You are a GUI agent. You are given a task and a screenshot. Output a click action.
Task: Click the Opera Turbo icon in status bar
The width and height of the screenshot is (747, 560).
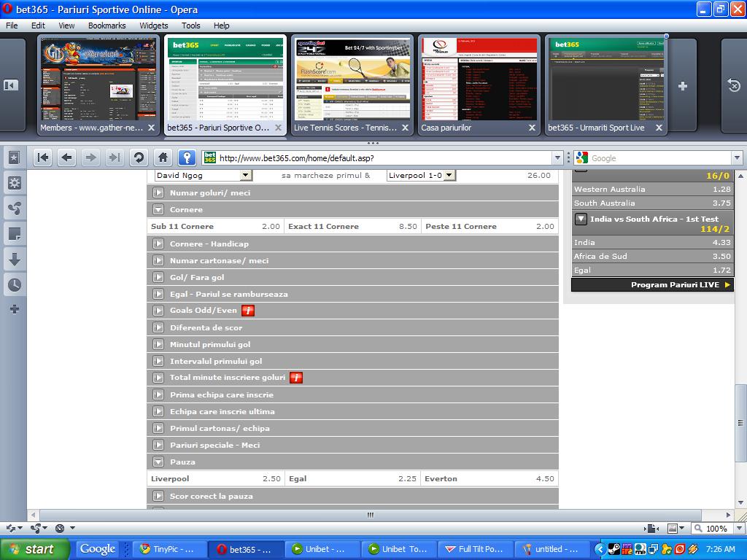click(60, 528)
